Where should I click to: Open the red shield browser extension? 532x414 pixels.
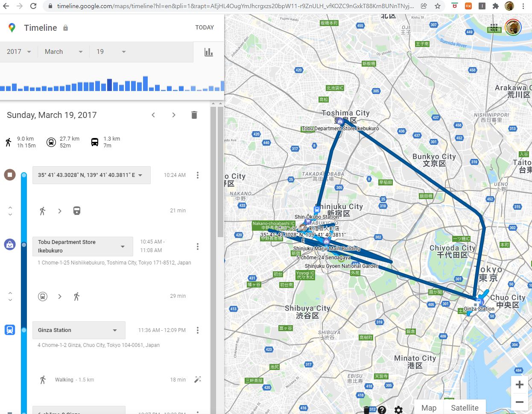coord(455,6)
